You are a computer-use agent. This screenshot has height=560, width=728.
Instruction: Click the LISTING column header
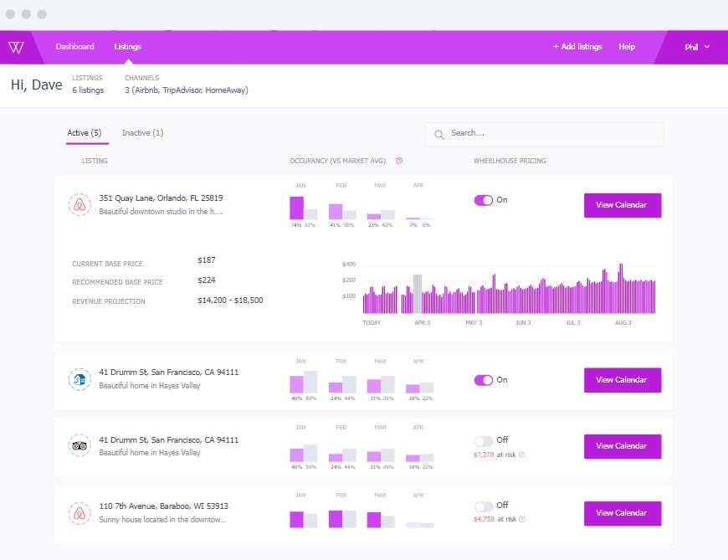point(95,161)
